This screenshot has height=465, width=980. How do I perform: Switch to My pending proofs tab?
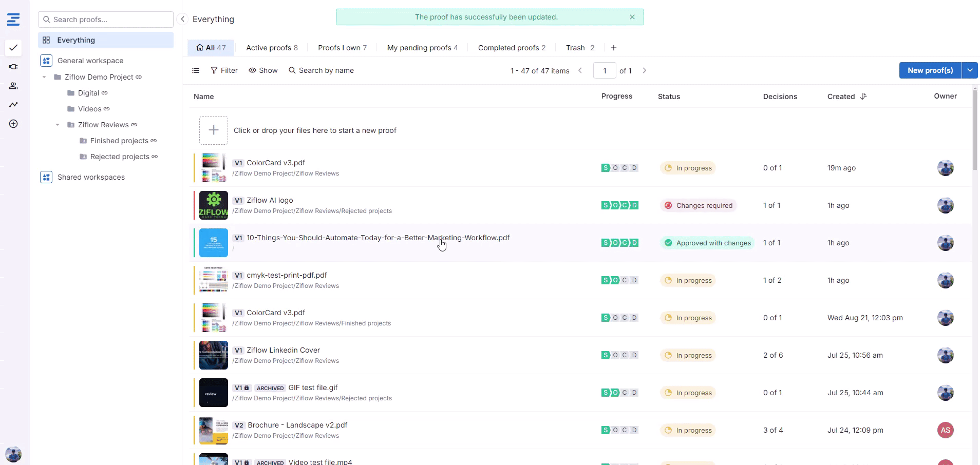[422, 48]
